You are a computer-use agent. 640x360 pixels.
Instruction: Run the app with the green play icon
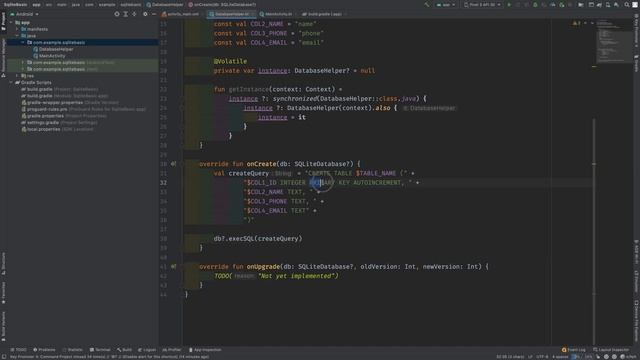(x=509, y=5)
